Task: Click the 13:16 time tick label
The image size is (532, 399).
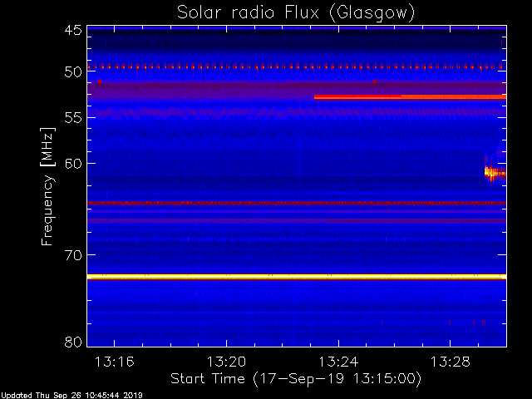Action: point(115,362)
